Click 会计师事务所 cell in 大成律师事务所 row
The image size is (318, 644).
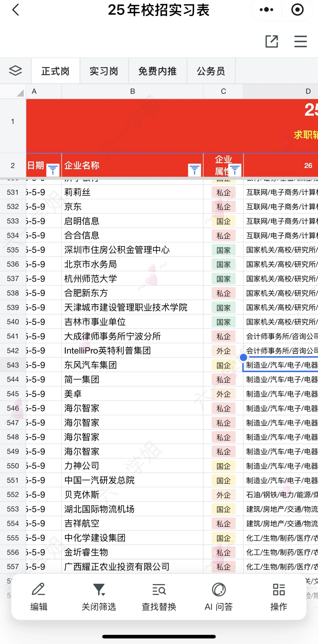(x=281, y=336)
